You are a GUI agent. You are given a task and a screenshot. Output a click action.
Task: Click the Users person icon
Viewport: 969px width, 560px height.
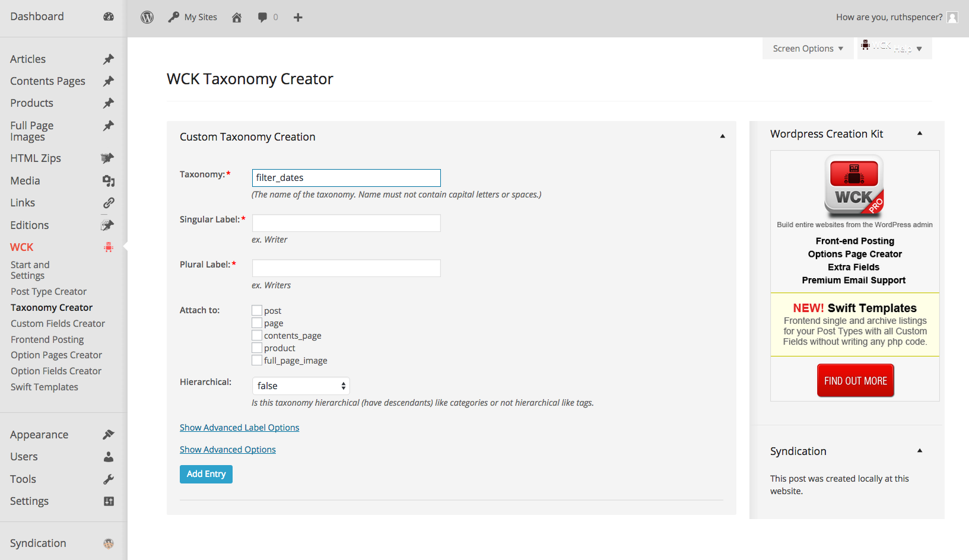[109, 457]
